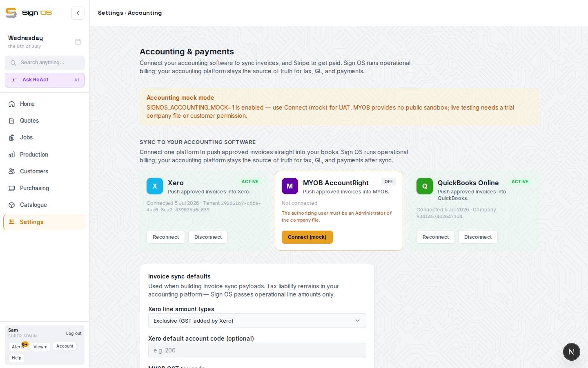Click the Xero ACTIVE status badge
588x368 pixels.
[250, 182]
